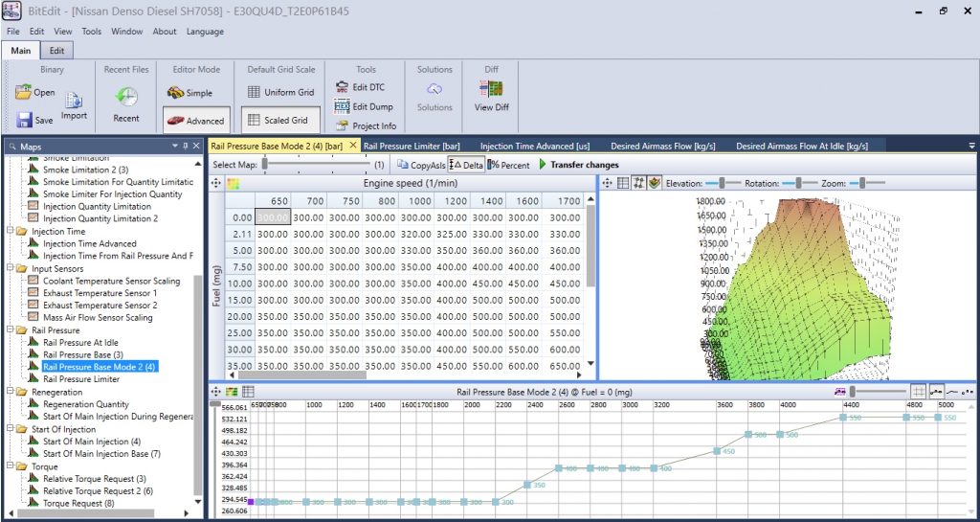Viewport: 980px width, 522px height.
Task: Open the File menu
Action: pos(13,32)
